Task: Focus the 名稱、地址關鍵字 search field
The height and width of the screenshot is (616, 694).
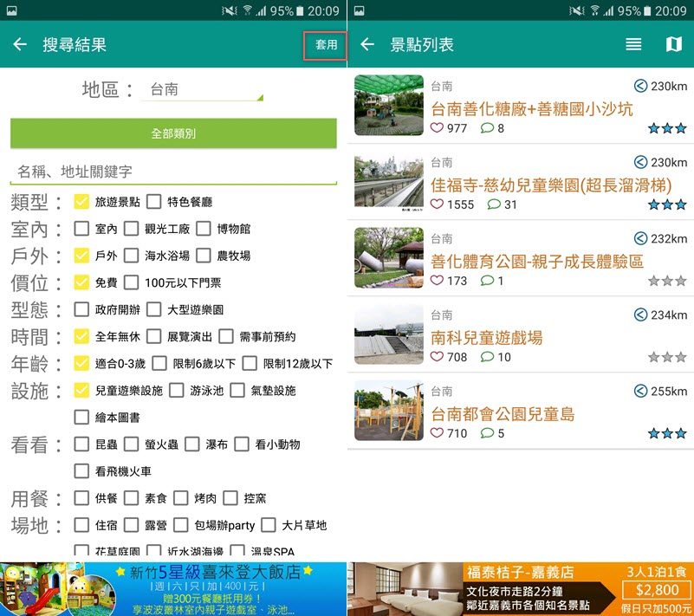Action: point(173,172)
